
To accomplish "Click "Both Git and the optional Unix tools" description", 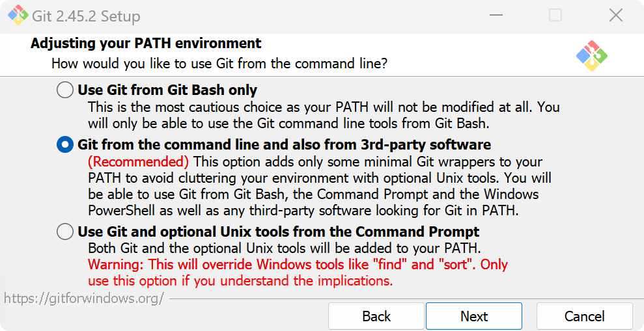I will [285, 248].
